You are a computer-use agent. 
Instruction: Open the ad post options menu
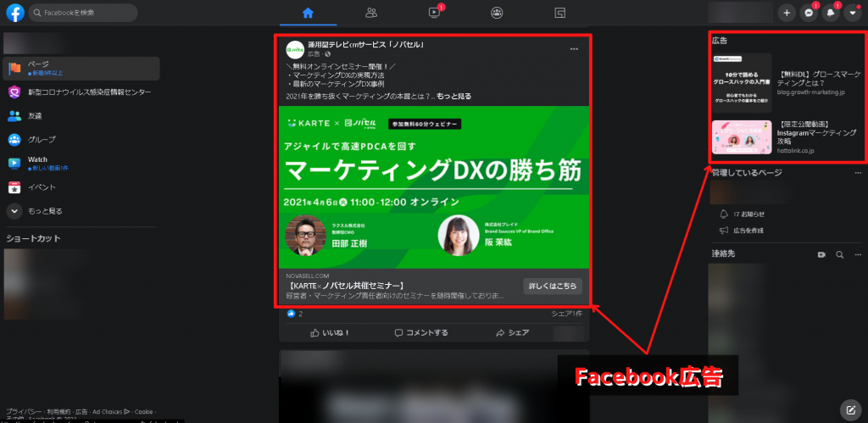tap(575, 48)
